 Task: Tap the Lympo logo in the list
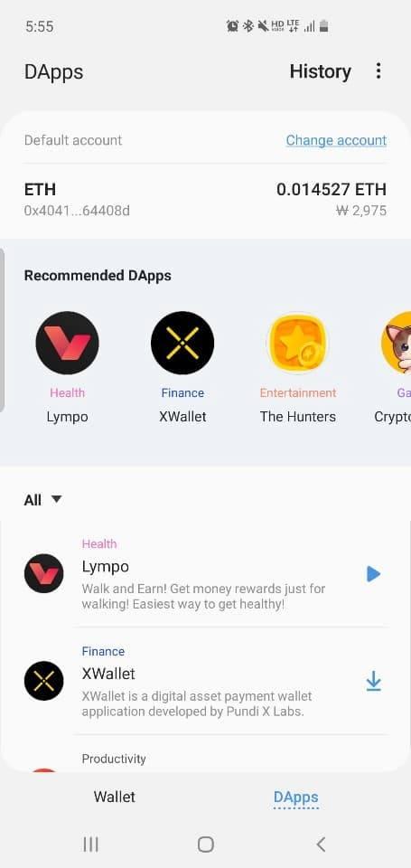pyautogui.click(x=43, y=573)
